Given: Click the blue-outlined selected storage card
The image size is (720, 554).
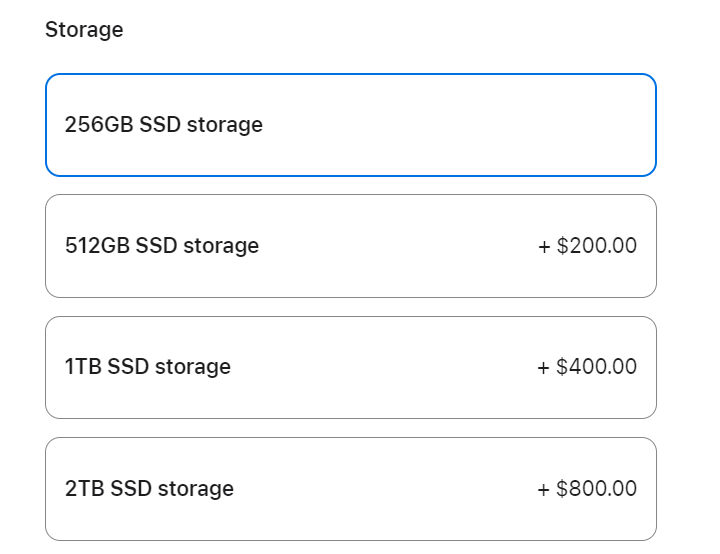Looking at the screenshot, I should click(351, 125).
